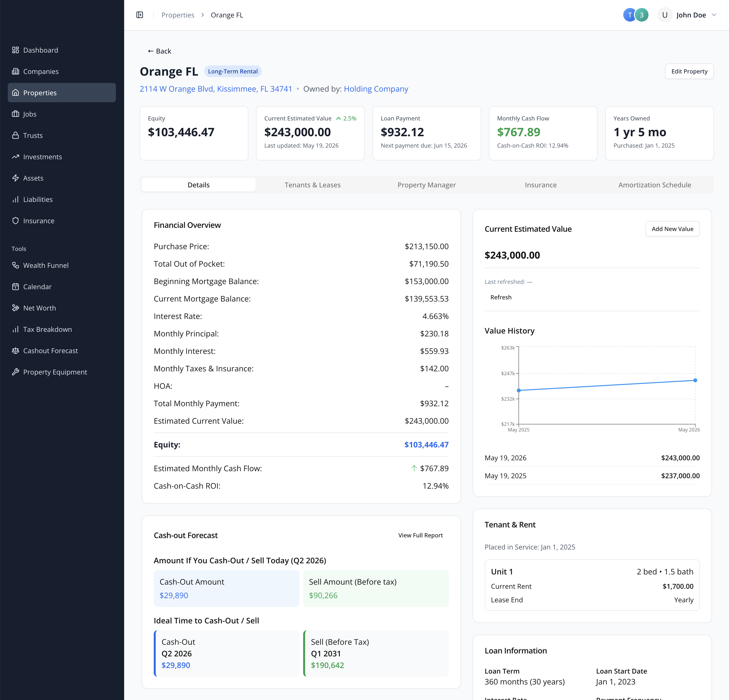This screenshot has width=729, height=700.
Task: Expand John Doe user menu chevron
Action: point(714,15)
